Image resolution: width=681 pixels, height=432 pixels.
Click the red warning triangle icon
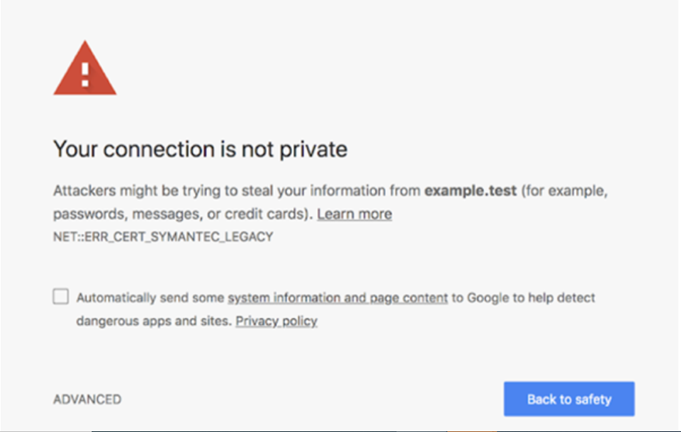[85, 77]
